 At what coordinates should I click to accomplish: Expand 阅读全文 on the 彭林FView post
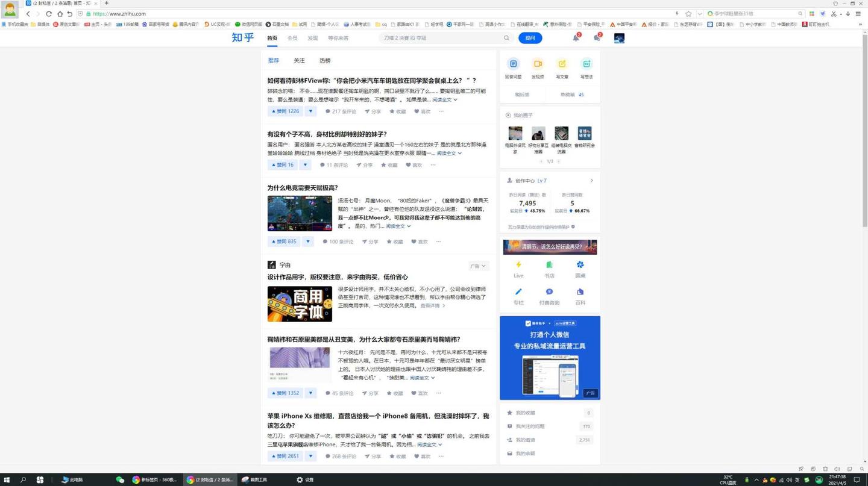coord(445,100)
